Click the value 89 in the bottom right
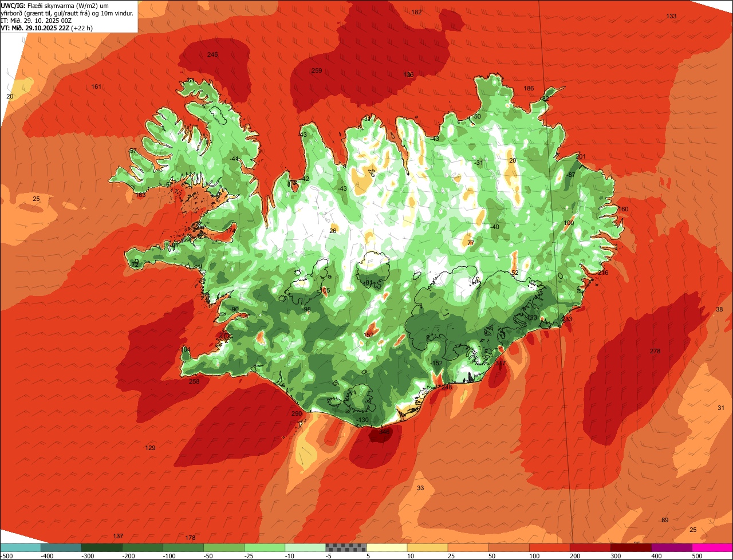 click(x=665, y=520)
